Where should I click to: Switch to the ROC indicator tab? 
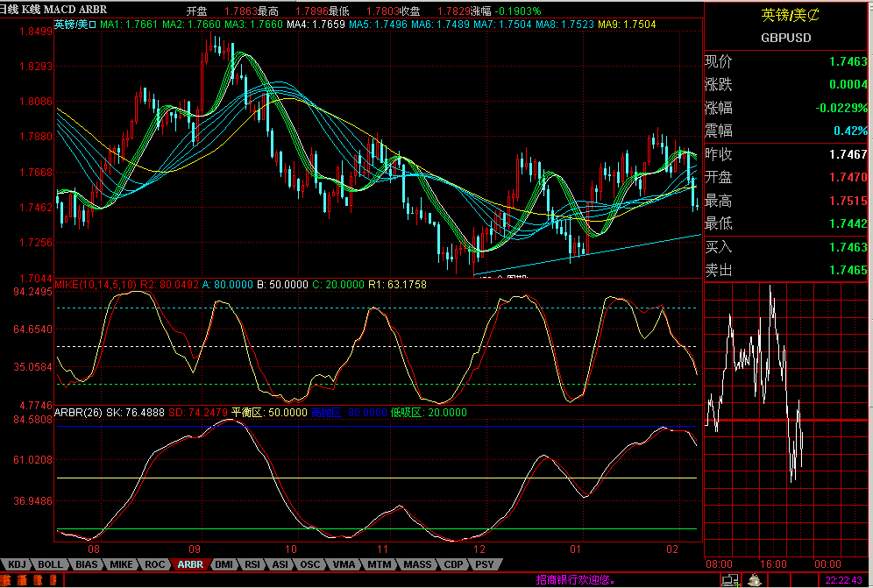(x=155, y=564)
